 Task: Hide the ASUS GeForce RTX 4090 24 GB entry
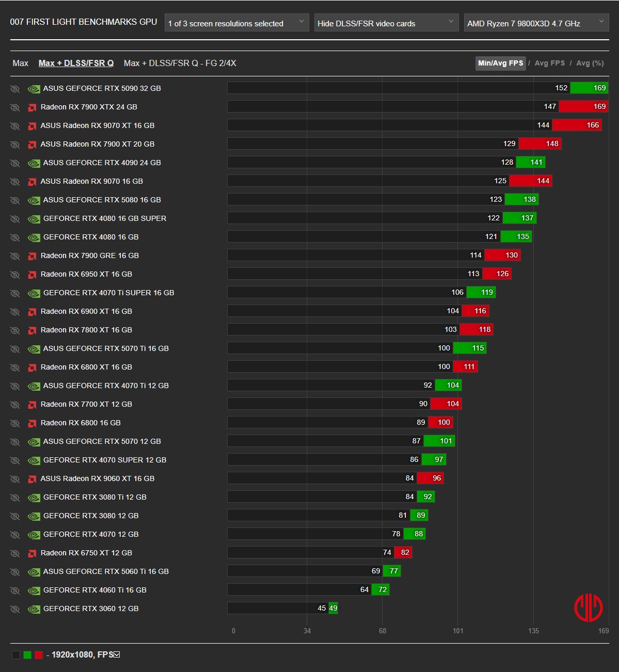pos(15,163)
